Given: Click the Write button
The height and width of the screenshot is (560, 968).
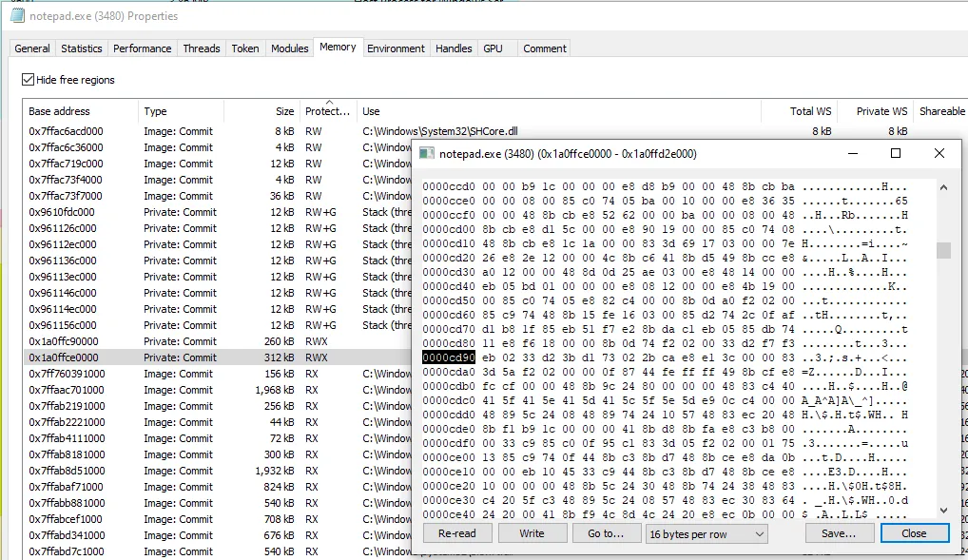Looking at the screenshot, I should click(532, 533).
